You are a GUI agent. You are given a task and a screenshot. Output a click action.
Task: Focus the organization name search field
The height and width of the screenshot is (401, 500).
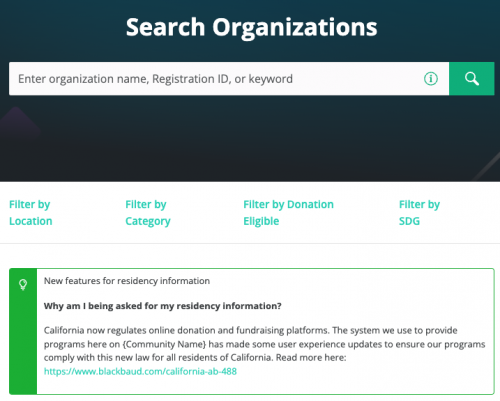(229, 79)
